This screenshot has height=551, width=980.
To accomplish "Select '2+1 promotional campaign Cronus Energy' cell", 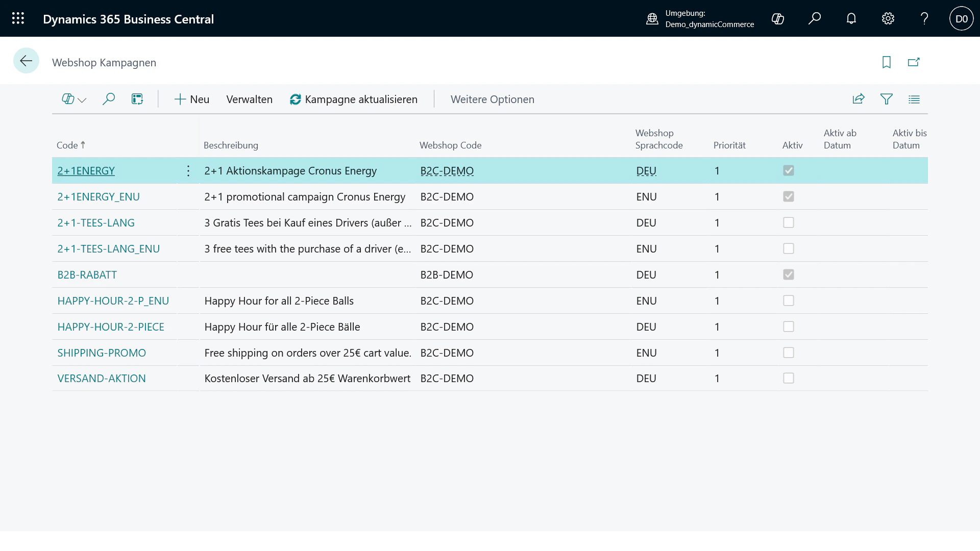I will 305,197.
